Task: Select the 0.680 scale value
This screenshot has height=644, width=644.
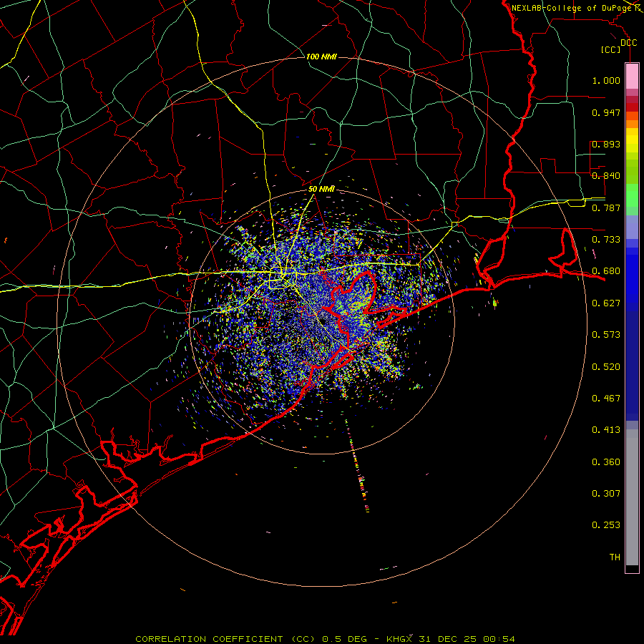Action: (606, 271)
